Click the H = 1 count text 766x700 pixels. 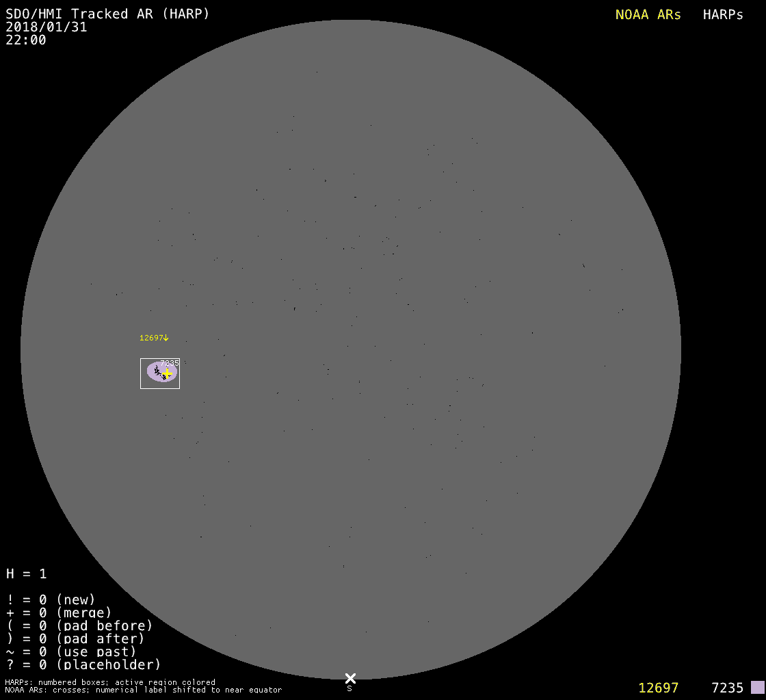tap(27, 574)
